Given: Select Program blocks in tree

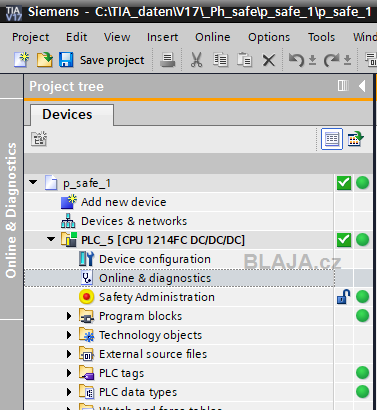Looking at the screenshot, I should 140,316.
